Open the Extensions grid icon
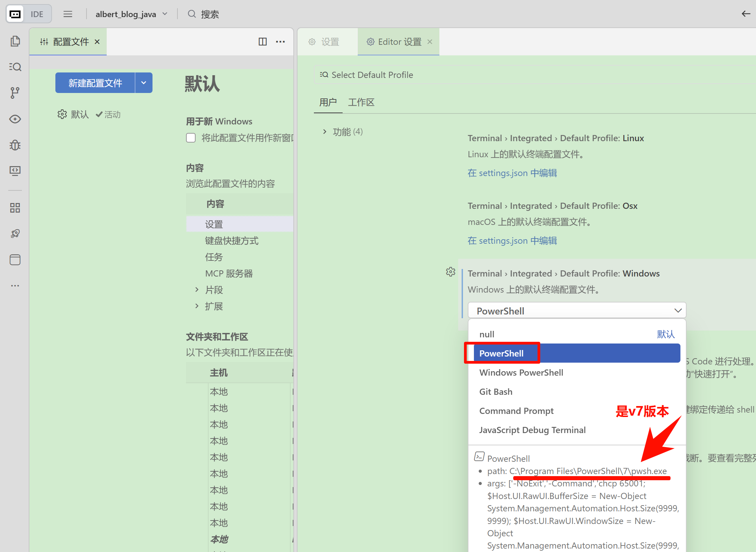The image size is (756, 552). pyautogui.click(x=15, y=207)
